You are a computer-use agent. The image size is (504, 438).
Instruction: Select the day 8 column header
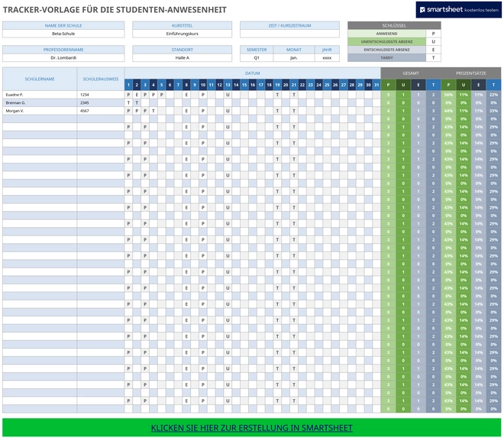[x=186, y=85]
